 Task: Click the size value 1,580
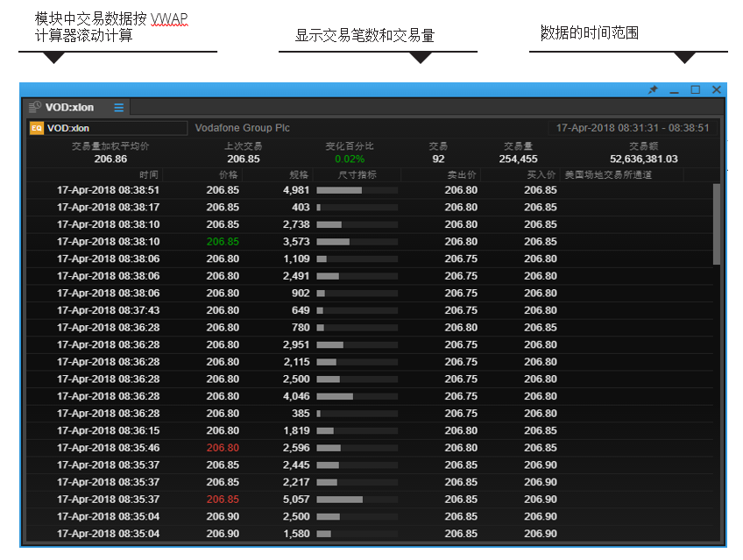pyautogui.click(x=296, y=534)
